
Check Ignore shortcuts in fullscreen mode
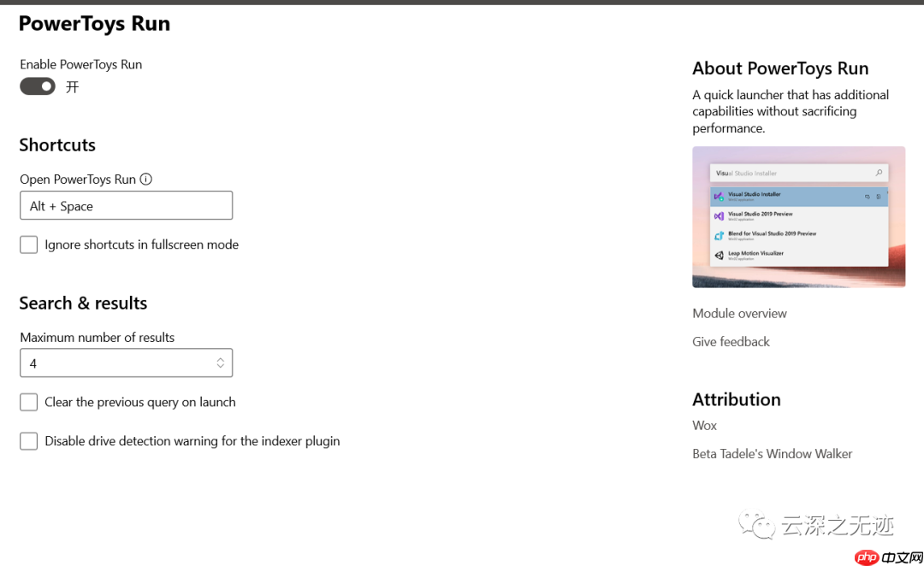28,245
